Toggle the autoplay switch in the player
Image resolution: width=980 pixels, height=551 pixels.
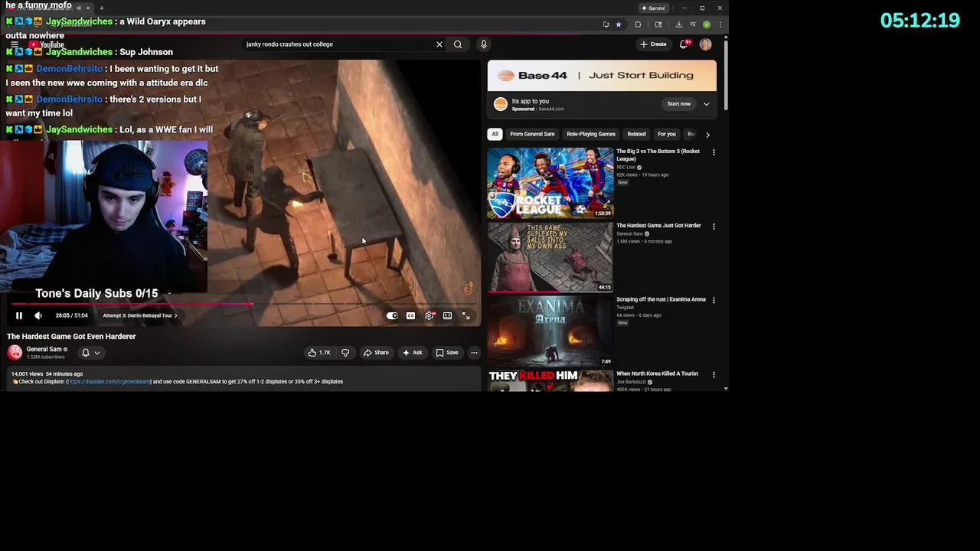[x=392, y=315]
